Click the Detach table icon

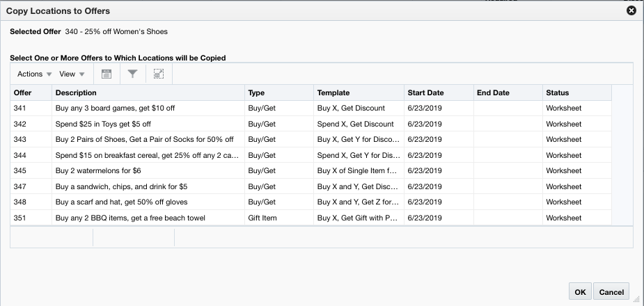pos(158,74)
